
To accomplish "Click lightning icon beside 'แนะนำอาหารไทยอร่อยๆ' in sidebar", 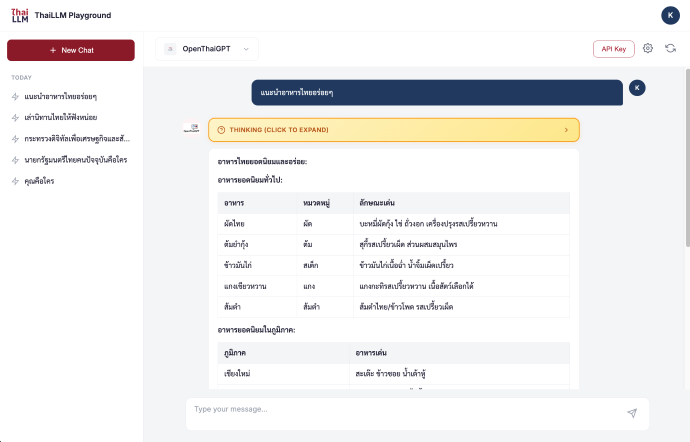I will (15, 96).
